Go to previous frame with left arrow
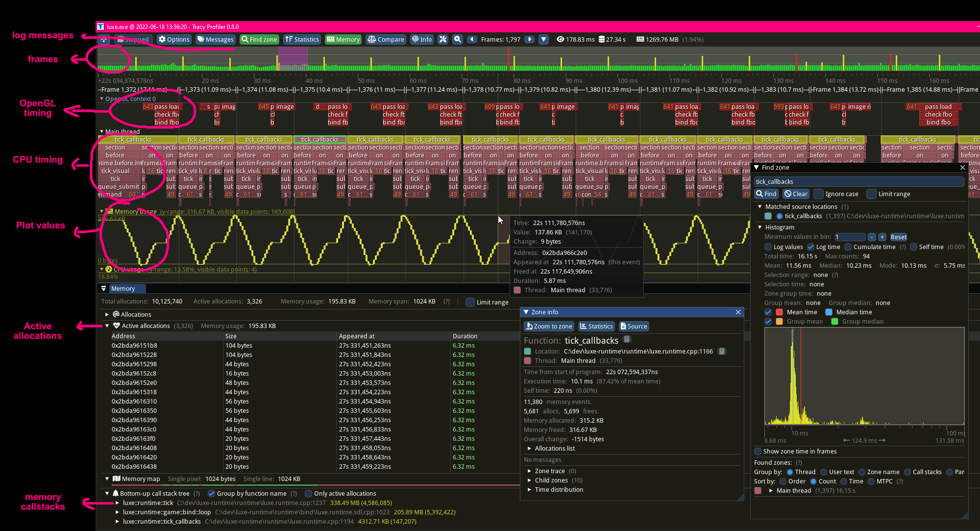The image size is (980, 531). [472, 39]
